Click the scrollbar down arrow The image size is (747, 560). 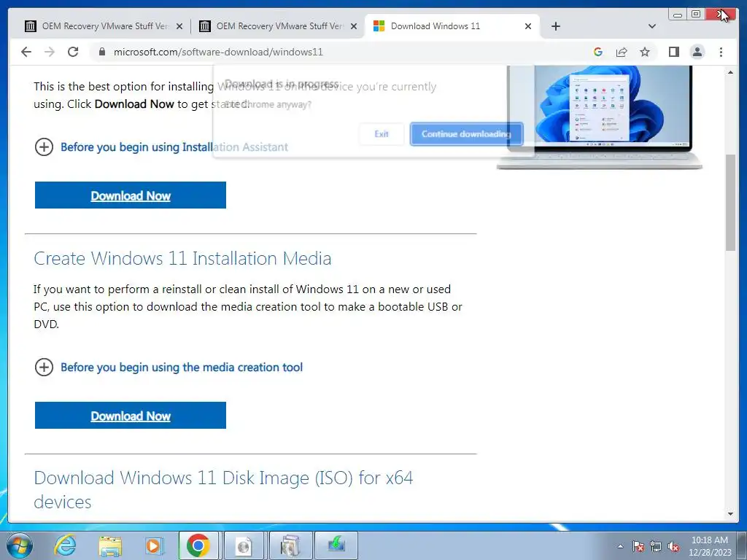tap(730, 514)
